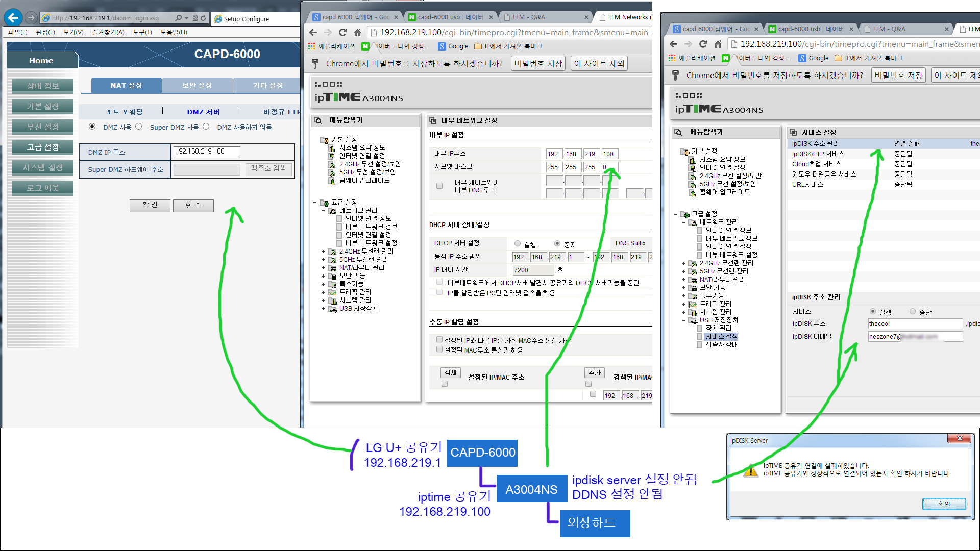The height and width of the screenshot is (551, 980).
Task: Open the 보안 설정 tab in CAPD-6000
Action: [x=197, y=85]
